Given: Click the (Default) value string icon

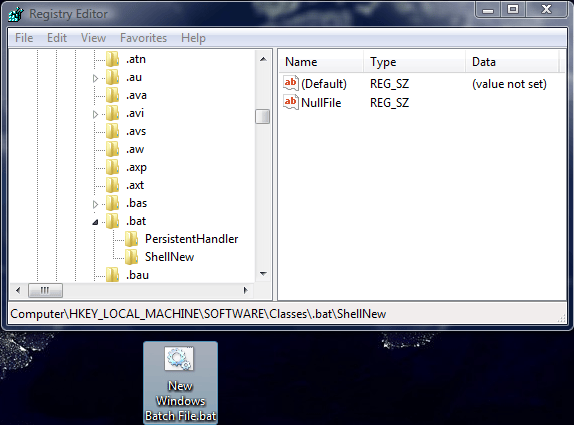Looking at the screenshot, I should pyautogui.click(x=291, y=83).
